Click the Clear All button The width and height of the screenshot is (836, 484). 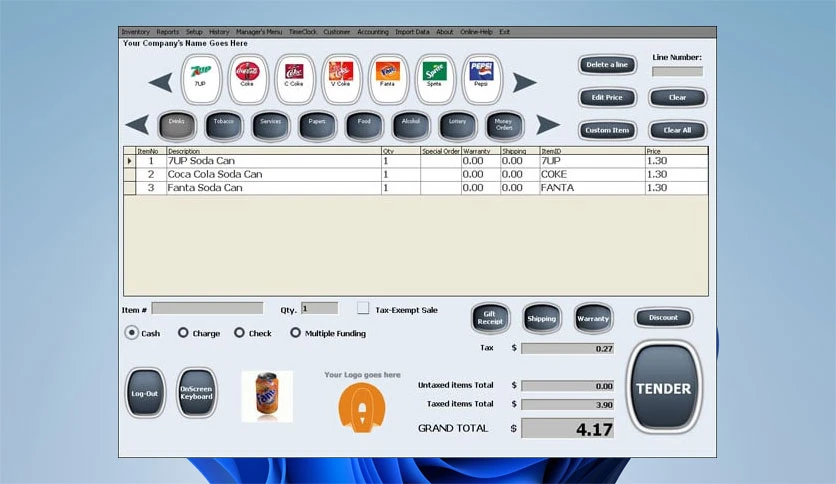pos(678,130)
